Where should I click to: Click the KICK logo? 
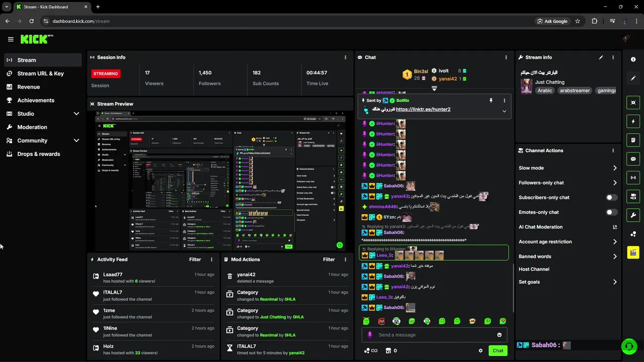coord(36,39)
